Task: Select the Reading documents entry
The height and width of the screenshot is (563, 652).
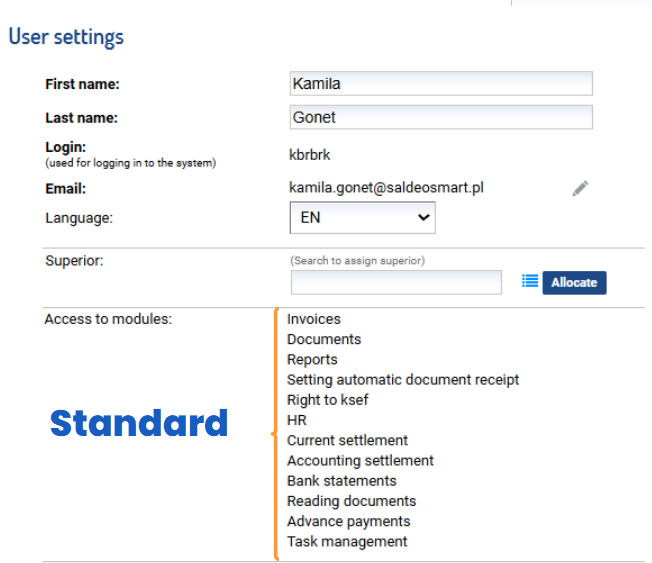Action: pos(351,501)
